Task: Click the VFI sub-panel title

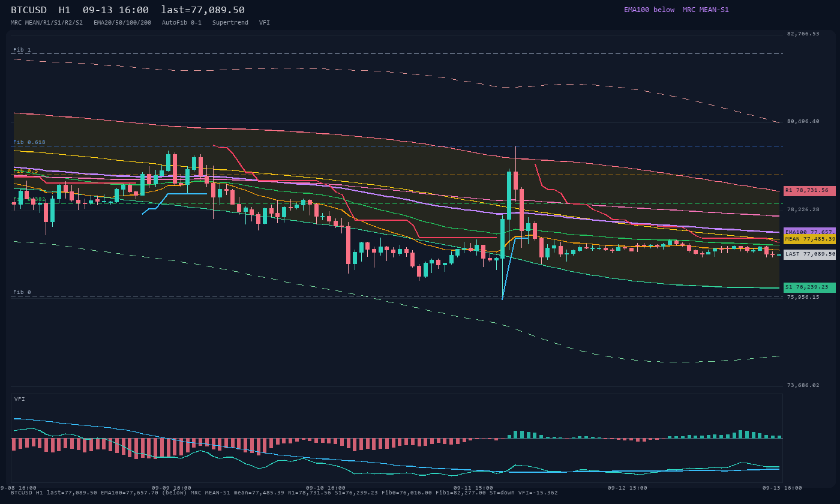Action: click(x=20, y=399)
